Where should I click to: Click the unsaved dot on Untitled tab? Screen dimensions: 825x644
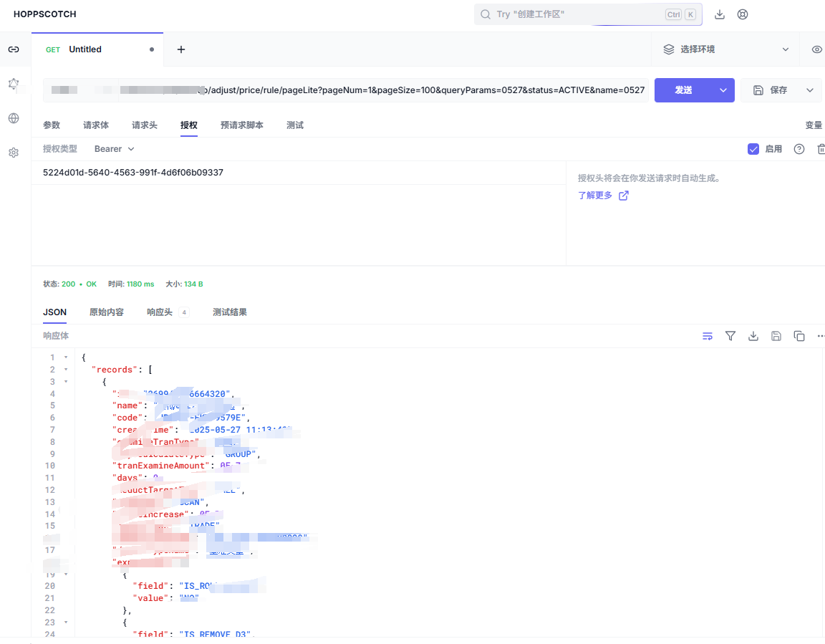[152, 49]
